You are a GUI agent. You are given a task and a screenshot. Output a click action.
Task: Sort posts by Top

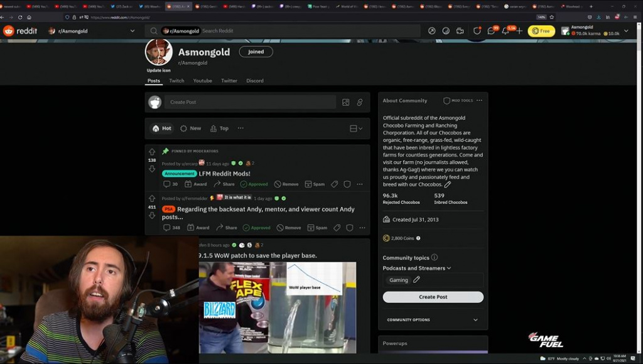click(219, 128)
